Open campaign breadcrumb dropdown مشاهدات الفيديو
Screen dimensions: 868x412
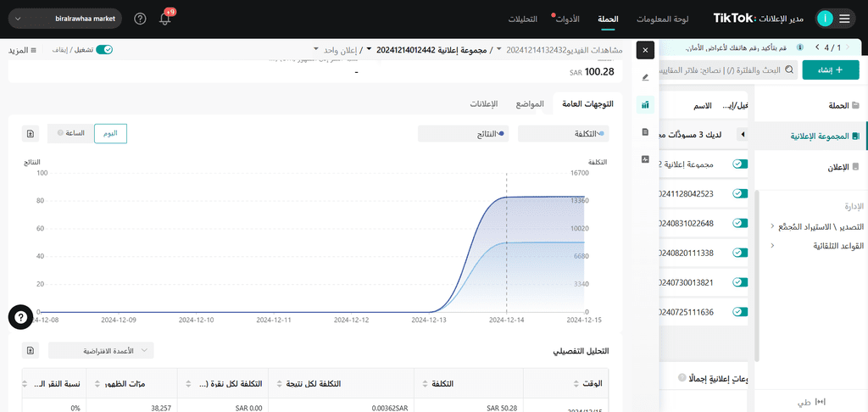499,50
